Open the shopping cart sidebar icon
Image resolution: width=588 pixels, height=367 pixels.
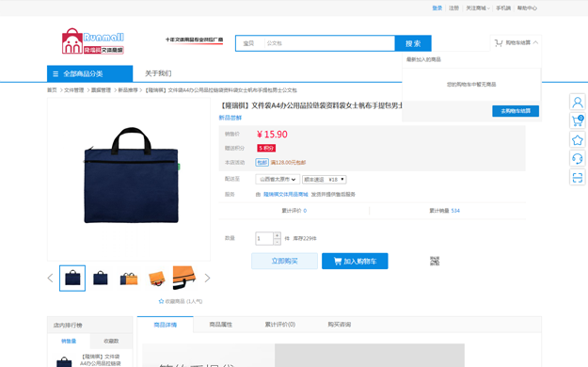(x=578, y=120)
